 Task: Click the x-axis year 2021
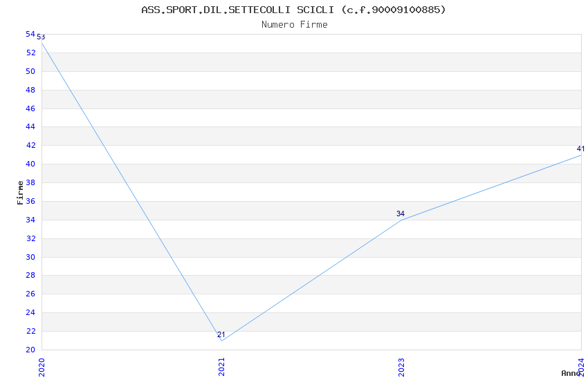[x=221, y=367]
